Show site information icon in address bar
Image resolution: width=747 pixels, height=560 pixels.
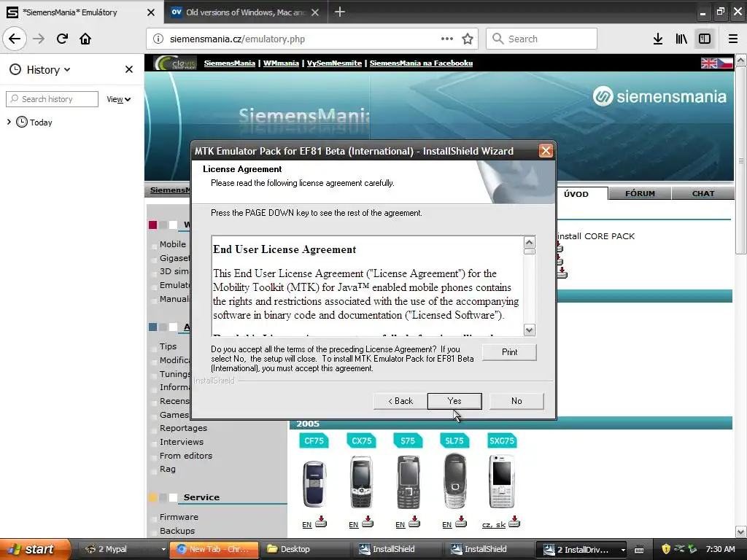(158, 39)
